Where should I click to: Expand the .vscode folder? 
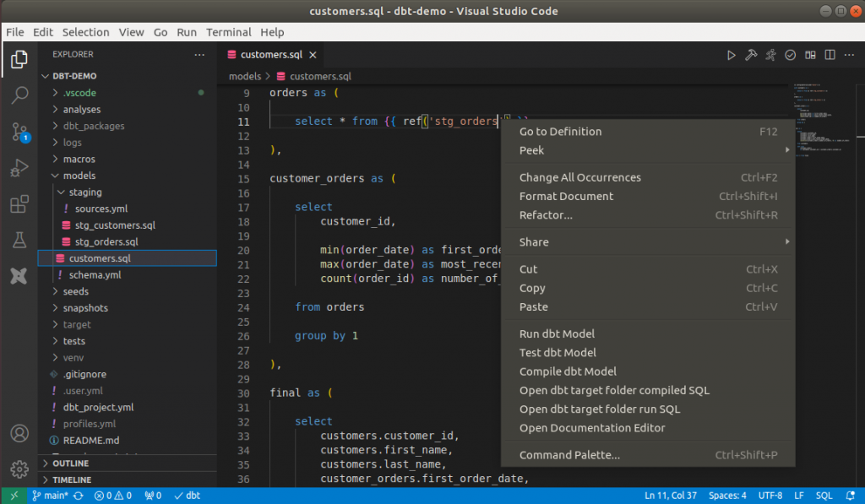[55, 93]
